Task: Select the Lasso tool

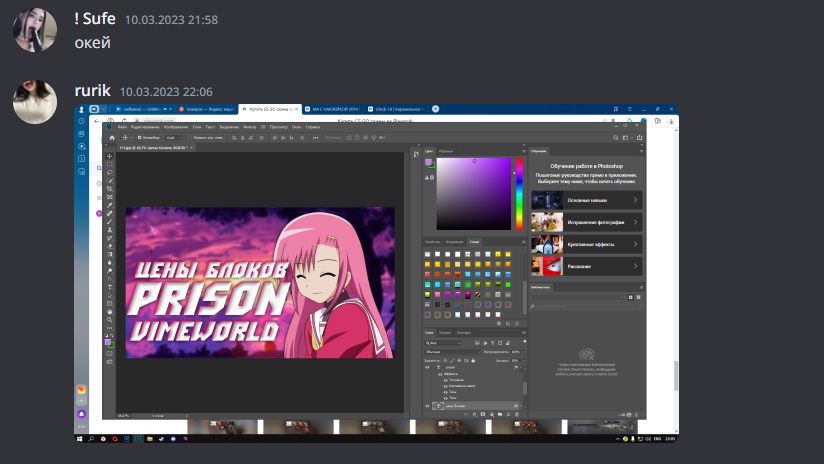Action: (109, 173)
